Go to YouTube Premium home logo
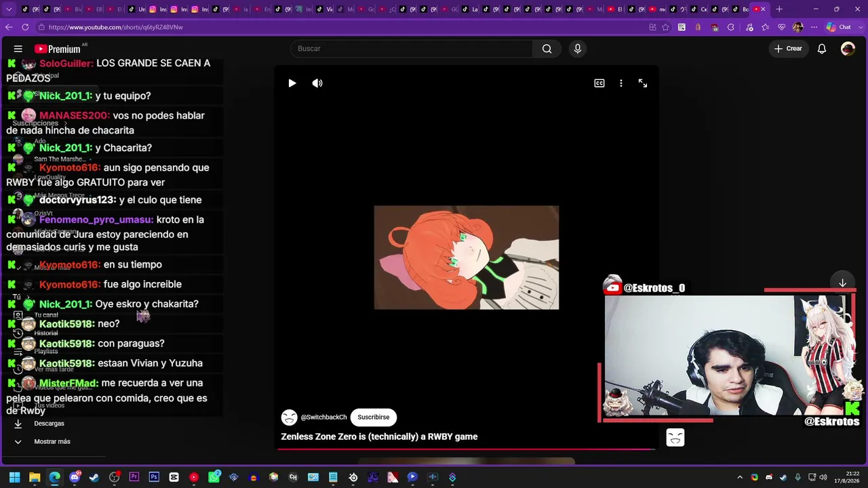Viewport: 868px width, 488px height. click(58, 49)
